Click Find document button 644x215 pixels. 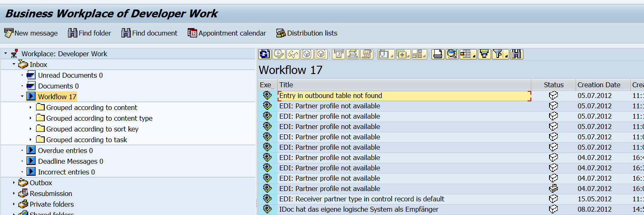pos(149,33)
